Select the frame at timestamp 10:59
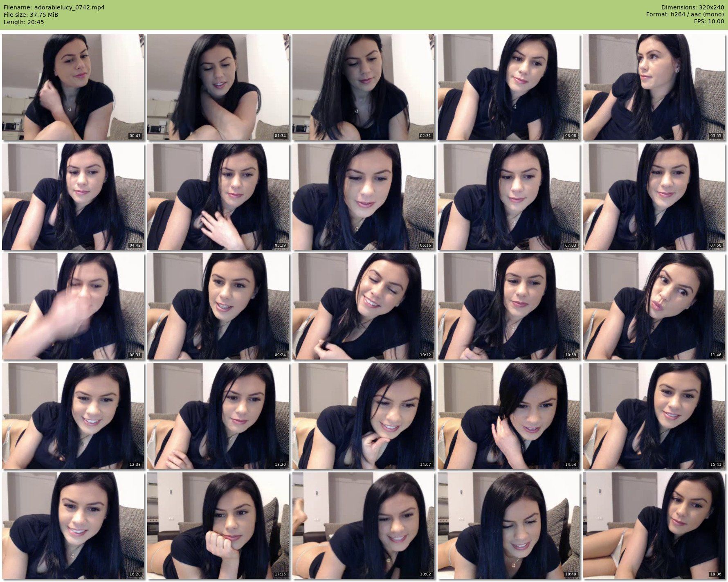Screen dimensions: 728x582 509,306
